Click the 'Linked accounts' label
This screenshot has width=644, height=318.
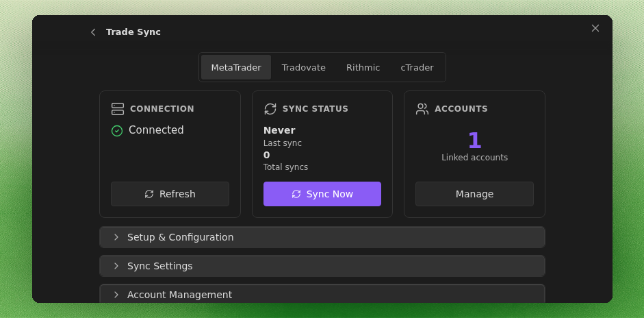[x=474, y=158]
